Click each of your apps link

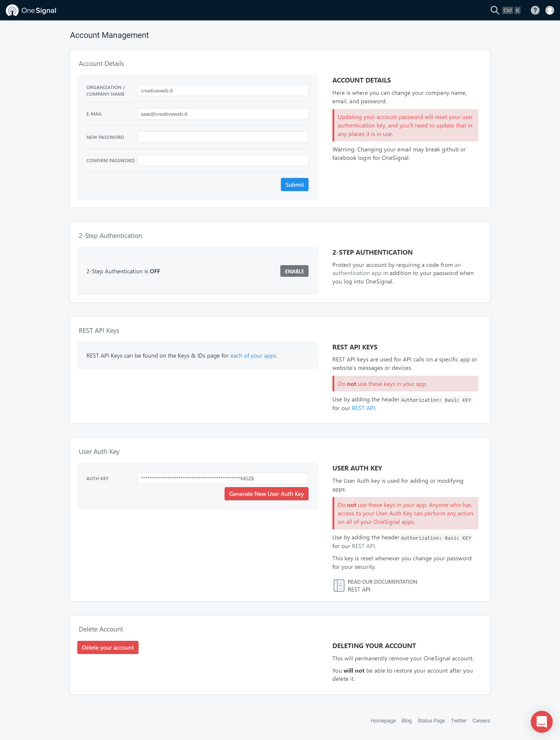pos(253,355)
